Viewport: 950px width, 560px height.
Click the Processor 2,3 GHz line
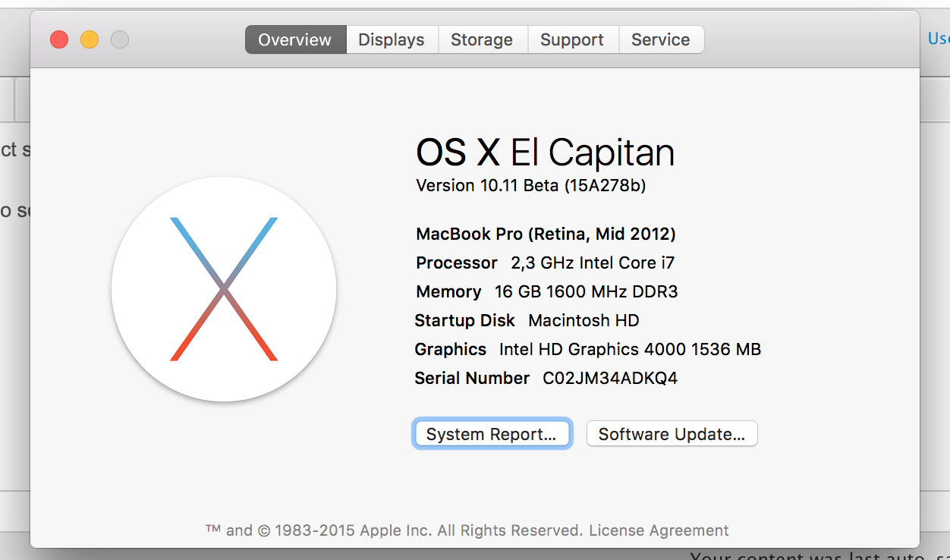point(545,263)
